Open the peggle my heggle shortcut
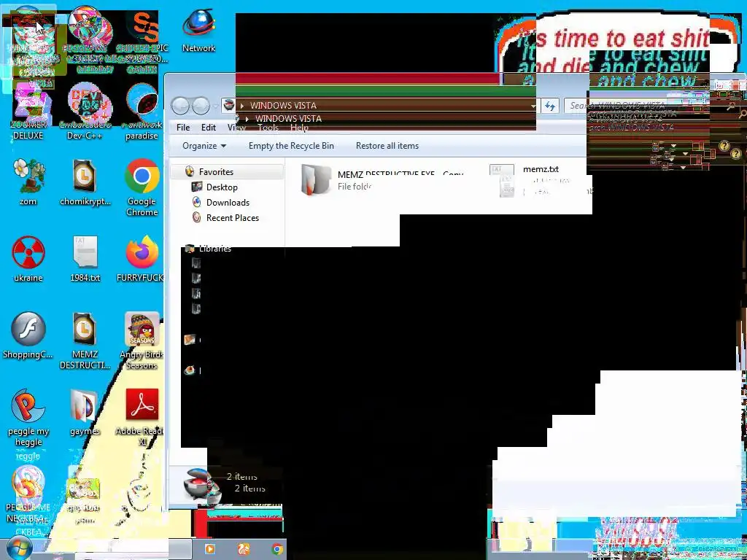 point(28,417)
